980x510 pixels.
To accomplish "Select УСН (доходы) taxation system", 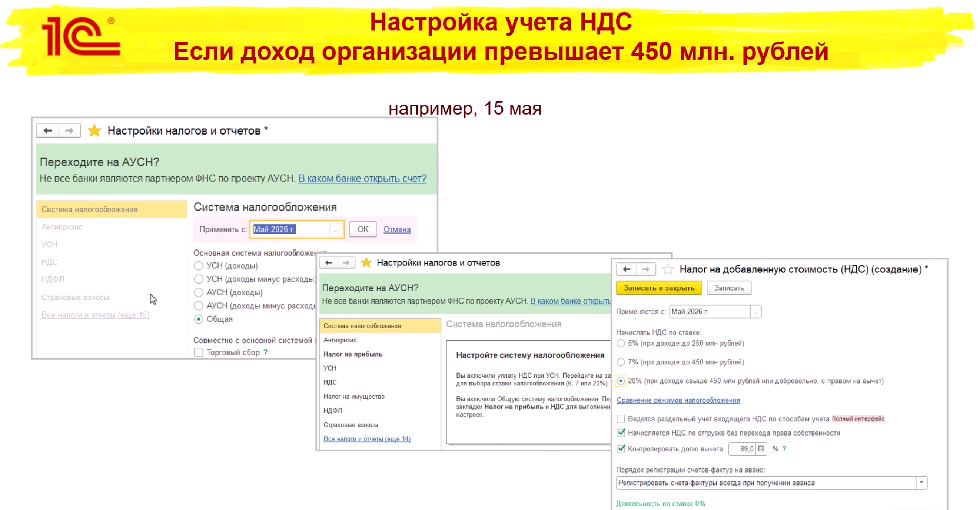I will tap(199, 266).
